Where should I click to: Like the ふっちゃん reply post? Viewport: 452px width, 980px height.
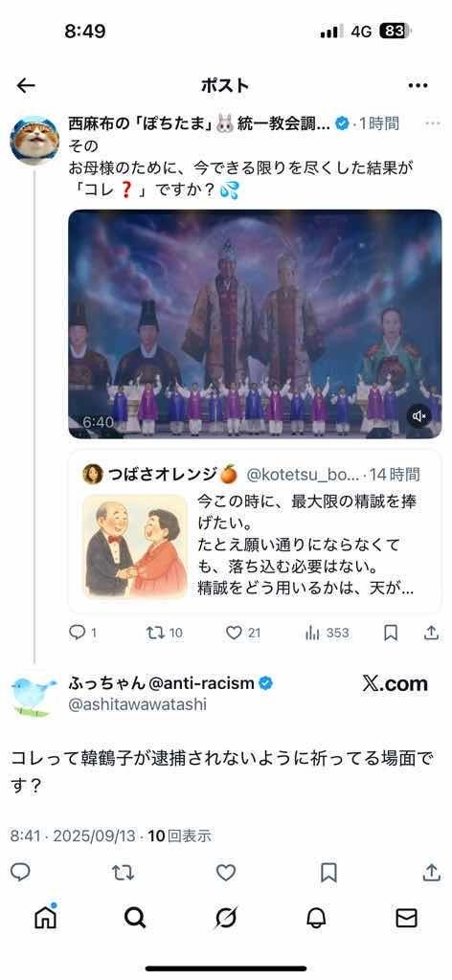226,873
